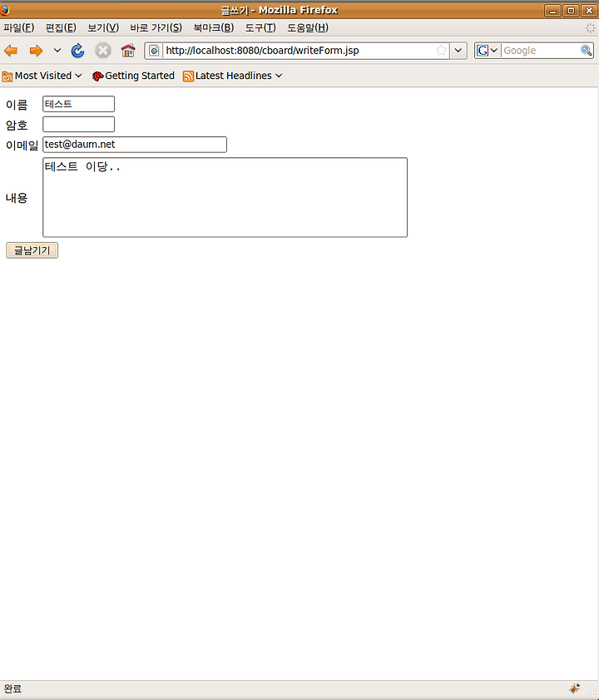This screenshot has height=700, width=599.
Task: Click the Forward arrow navigation icon
Action: coord(36,51)
